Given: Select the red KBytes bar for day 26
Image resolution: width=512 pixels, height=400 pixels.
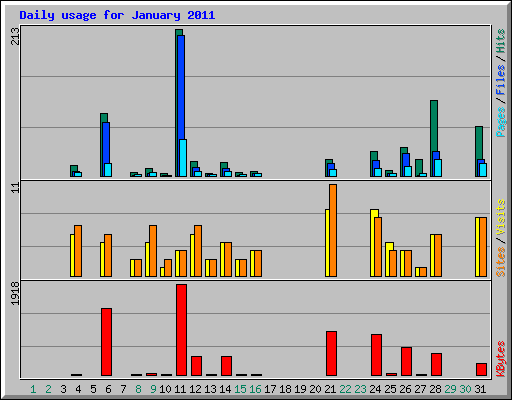Looking at the screenshot, I should coord(406,361).
